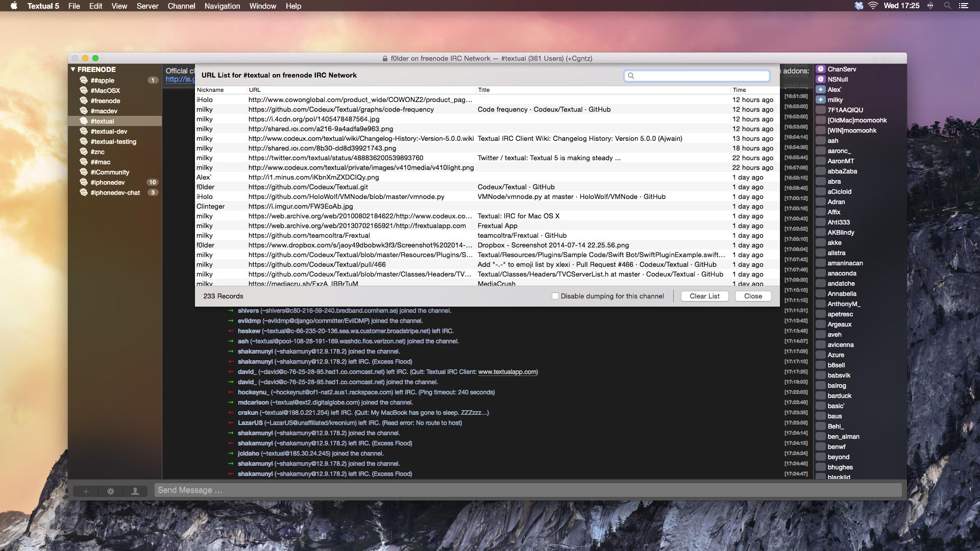Open the macOS Spotlight search icon
980x551 pixels.
point(947,6)
